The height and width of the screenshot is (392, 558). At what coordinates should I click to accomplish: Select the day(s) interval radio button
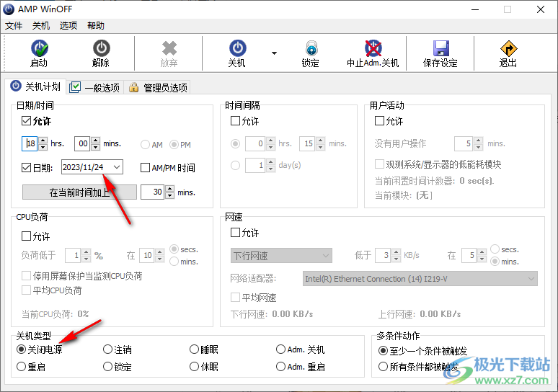pos(235,165)
